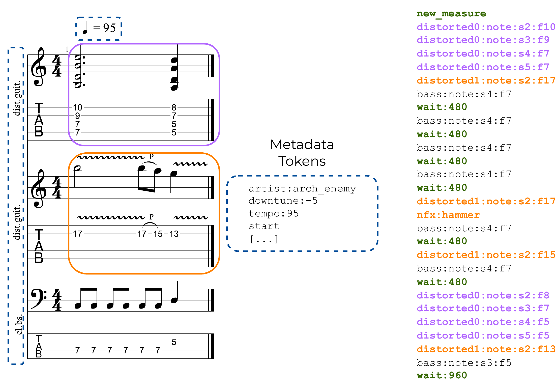Click the new_measure token
Screen dimensions: 558x392
point(451,13)
